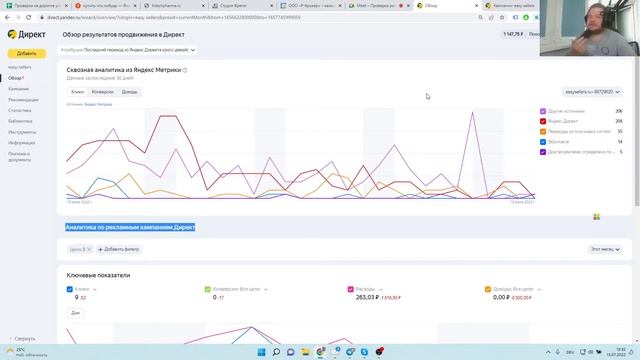Open the Этот месяц period dropdown
The width and height of the screenshot is (640, 360).
click(x=605, y=249)
